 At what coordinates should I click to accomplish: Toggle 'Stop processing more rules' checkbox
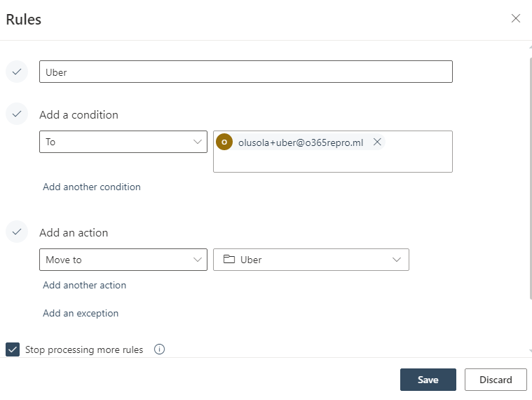click(13, 349)
